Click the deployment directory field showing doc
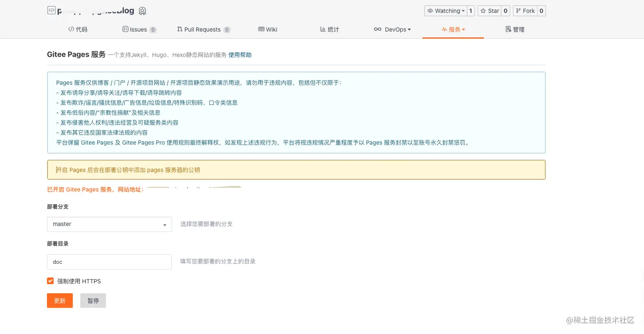644x334 pixels. [x=109, y=262]
